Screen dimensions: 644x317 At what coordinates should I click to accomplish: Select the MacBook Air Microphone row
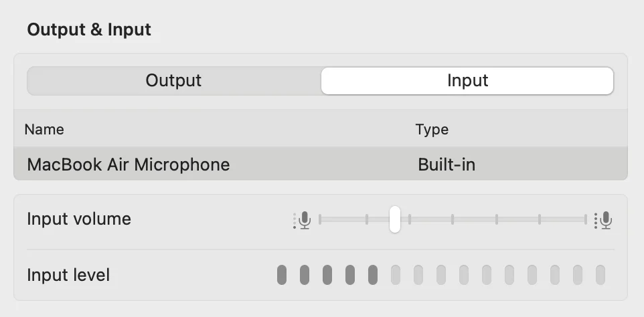click(129, 165)
